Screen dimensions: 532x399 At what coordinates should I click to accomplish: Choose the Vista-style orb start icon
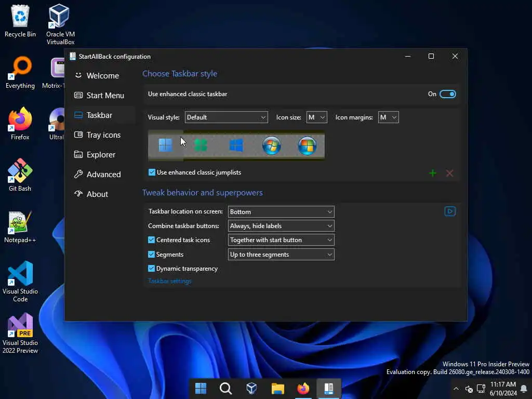point(307,145)
